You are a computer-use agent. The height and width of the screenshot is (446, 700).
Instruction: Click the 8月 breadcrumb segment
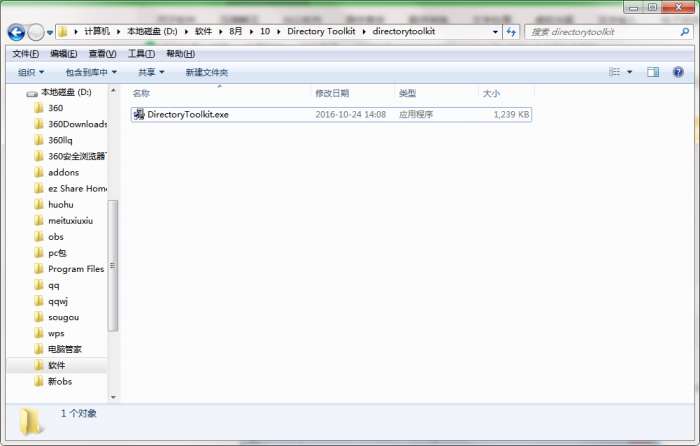pos(236,31)
